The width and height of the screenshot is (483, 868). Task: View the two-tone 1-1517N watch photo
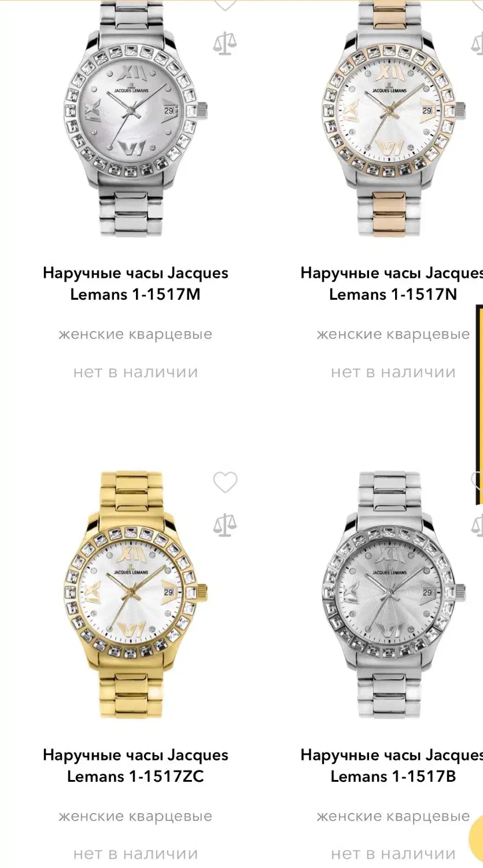[x=393, y=119]
